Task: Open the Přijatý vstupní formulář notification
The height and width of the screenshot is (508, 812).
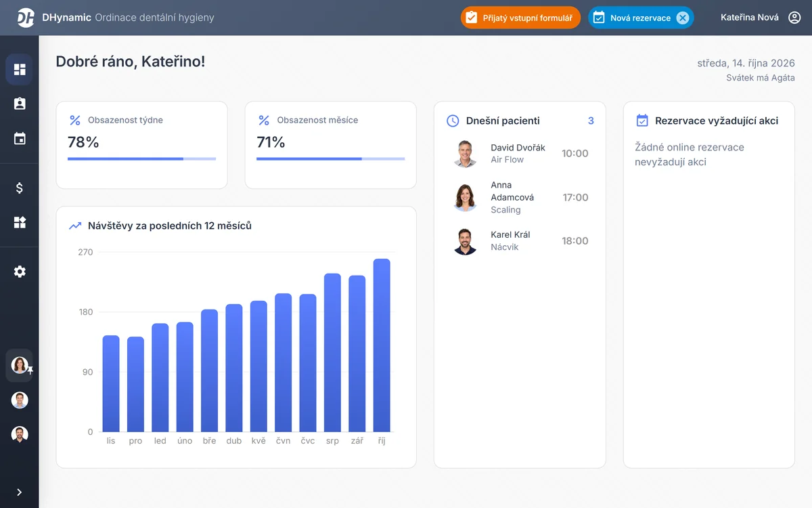Action: [x=520, y=18]
